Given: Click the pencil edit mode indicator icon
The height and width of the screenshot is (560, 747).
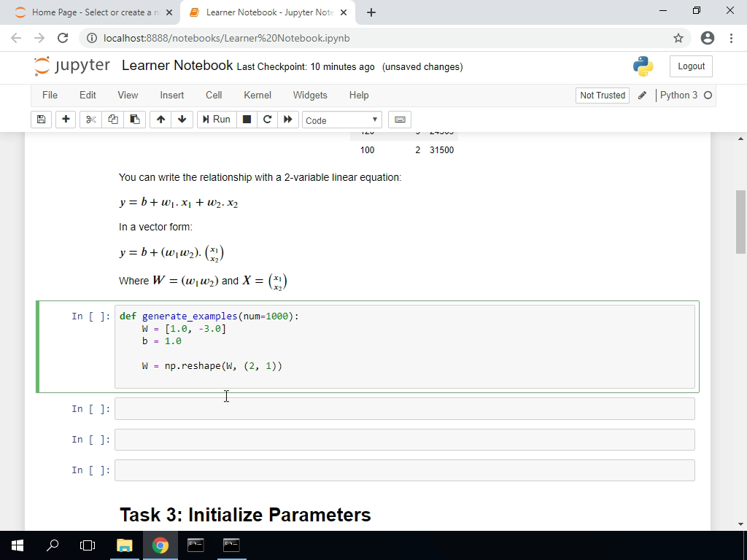Looking at the screenshot, I should (642, 96).
